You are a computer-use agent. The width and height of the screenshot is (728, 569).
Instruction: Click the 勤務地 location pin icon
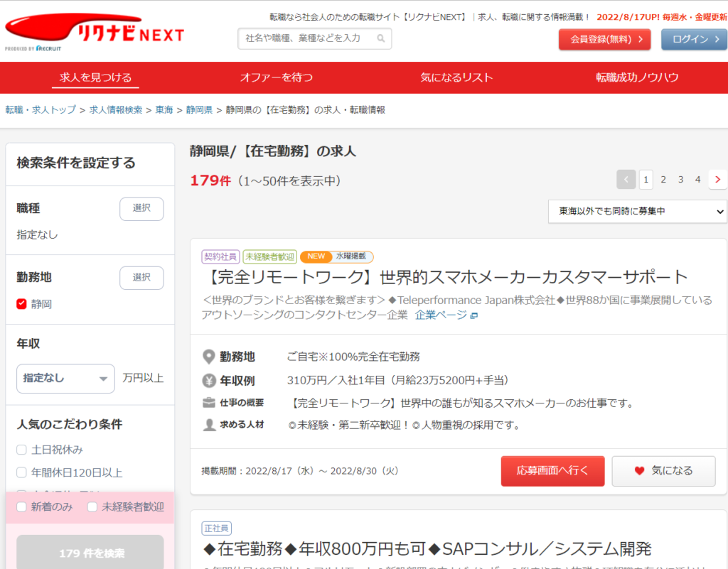(209, 357)
